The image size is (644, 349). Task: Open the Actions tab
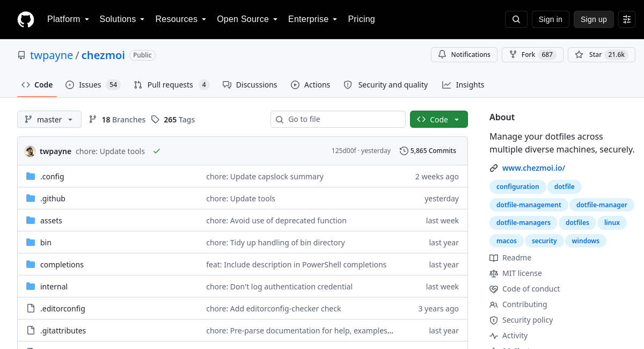pos(311,85)
